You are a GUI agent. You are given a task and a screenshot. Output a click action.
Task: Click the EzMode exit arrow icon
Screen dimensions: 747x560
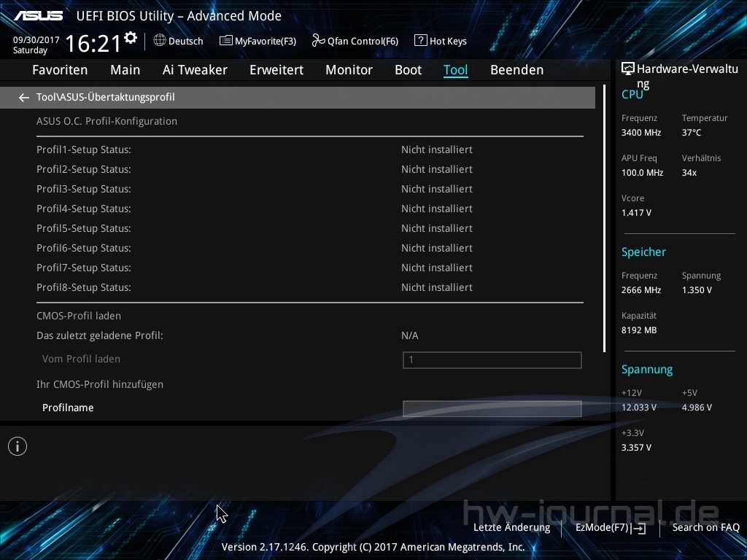pyautogui.click(x=638, y=528)
